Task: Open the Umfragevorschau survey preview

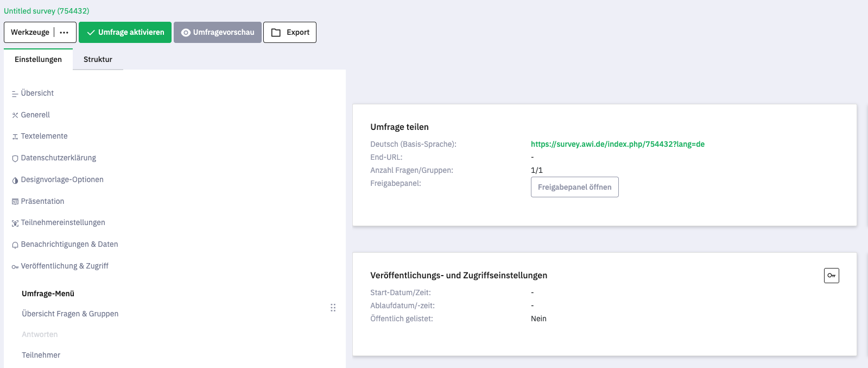Action: coord(217,33)
